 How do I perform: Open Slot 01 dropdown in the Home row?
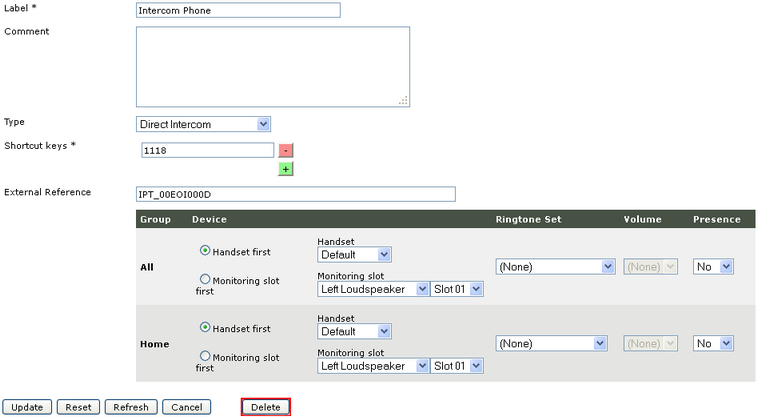coord(457,366)
